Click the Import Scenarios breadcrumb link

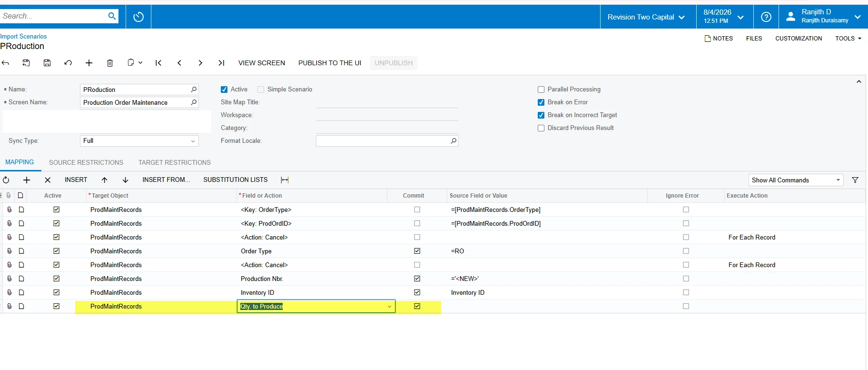pos(23,37)
